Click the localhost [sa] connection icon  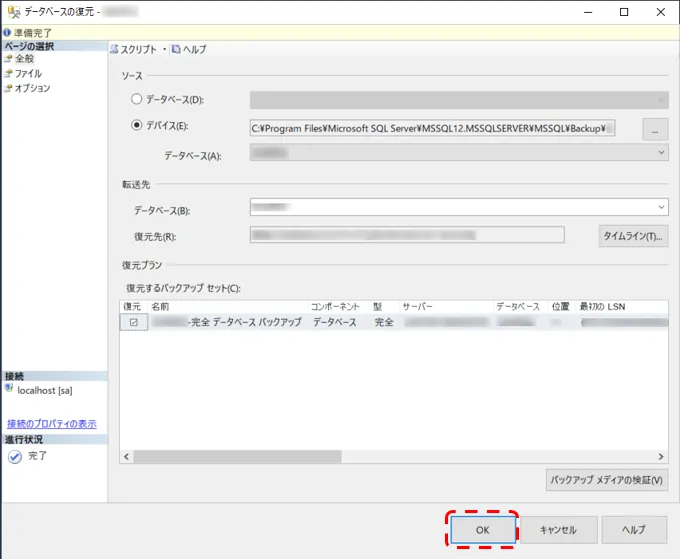click(x=9, y=389)
